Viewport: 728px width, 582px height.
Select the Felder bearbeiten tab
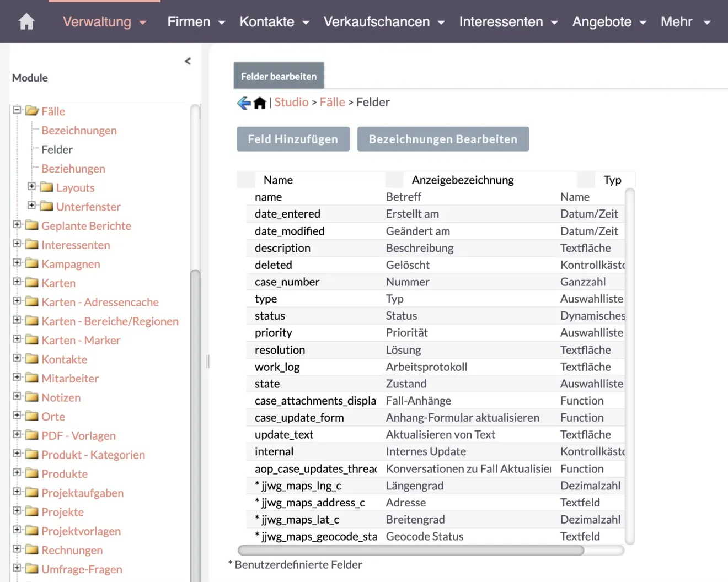279,76
